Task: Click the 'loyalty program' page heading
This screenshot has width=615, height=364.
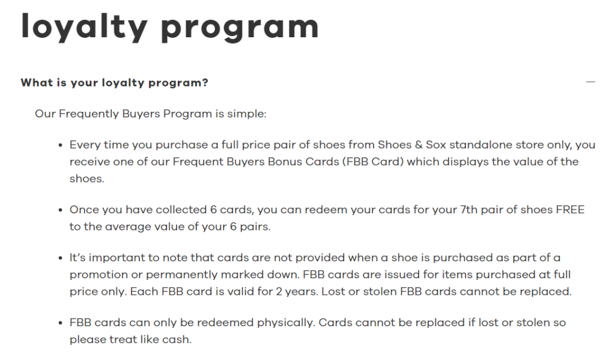Action: (170, 26)
